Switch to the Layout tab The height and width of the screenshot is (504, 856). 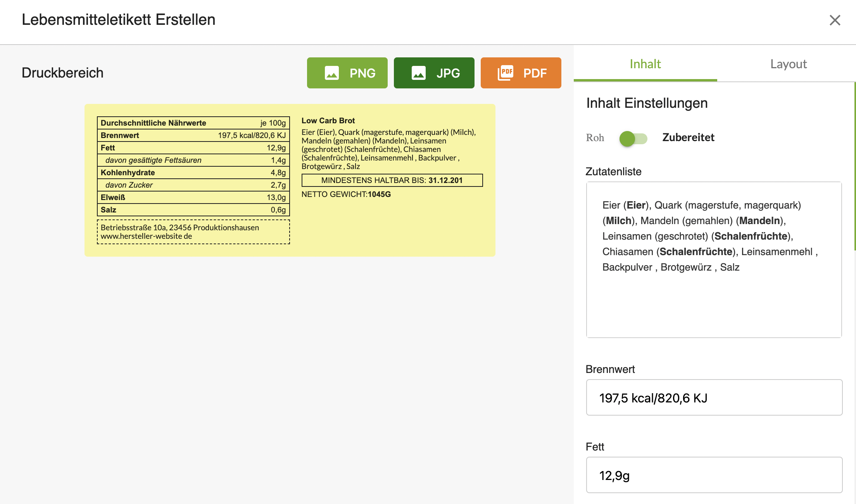(788, 64)
